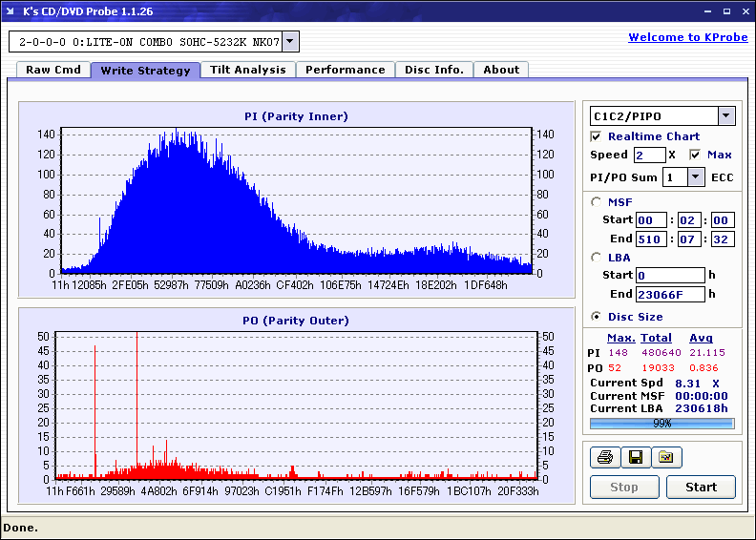Switch to the Tilt Analysis tab
756x540 pixels.
[247, 70]
